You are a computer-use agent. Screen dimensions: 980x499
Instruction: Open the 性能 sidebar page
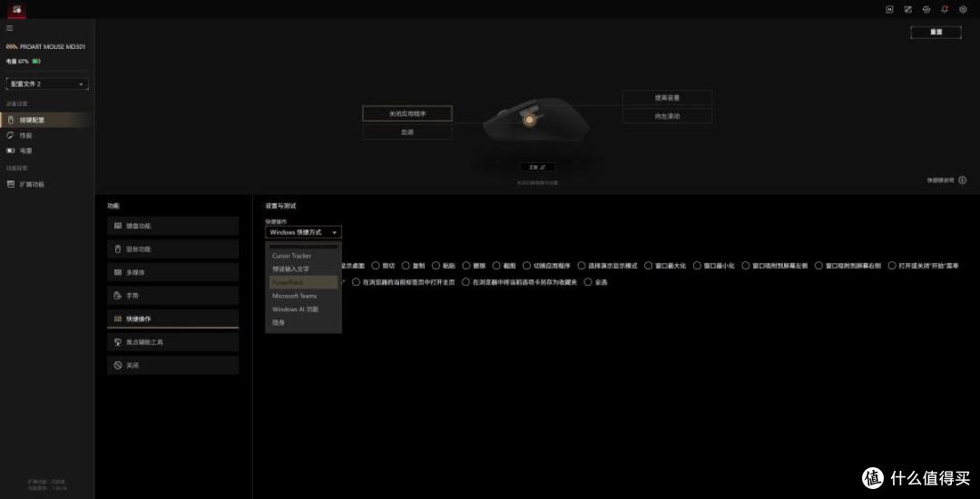click(x=47, y=135)
